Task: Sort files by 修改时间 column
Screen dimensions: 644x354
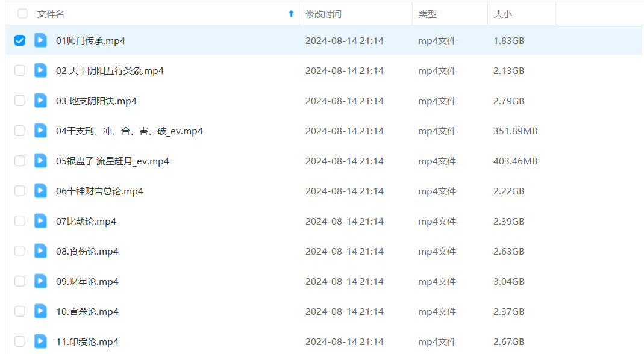Action: click(323, 14)
